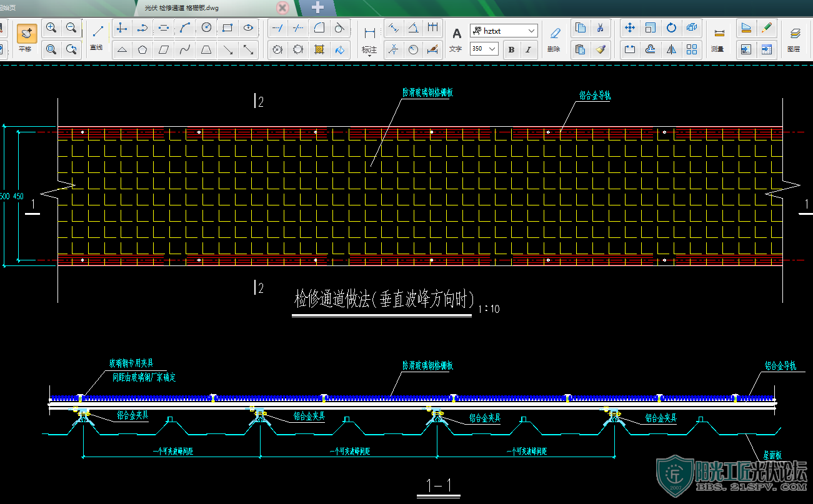This screenshot has width=813, height=504.
Task: Select the array grid tool icon
Action: [692, 49]
